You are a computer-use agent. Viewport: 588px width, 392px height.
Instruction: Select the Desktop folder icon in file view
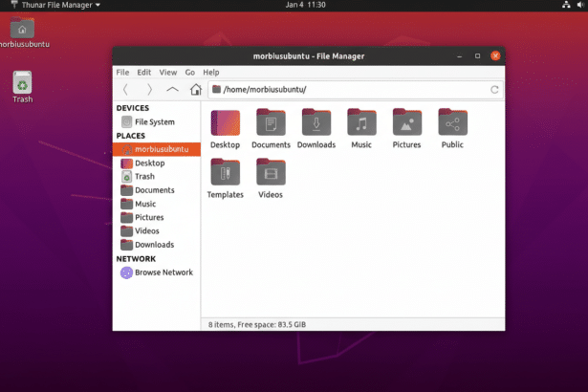pyautogui.click(x=225, y=122)
